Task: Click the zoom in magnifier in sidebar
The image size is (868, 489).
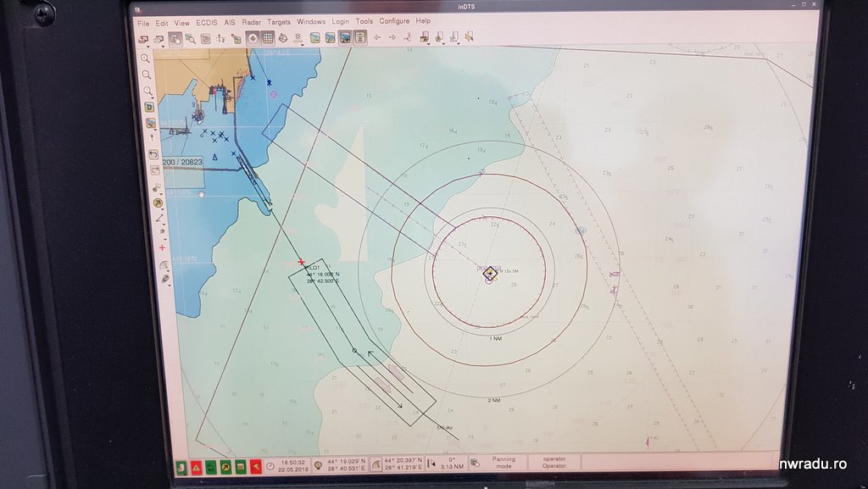Action: point(146,58)
